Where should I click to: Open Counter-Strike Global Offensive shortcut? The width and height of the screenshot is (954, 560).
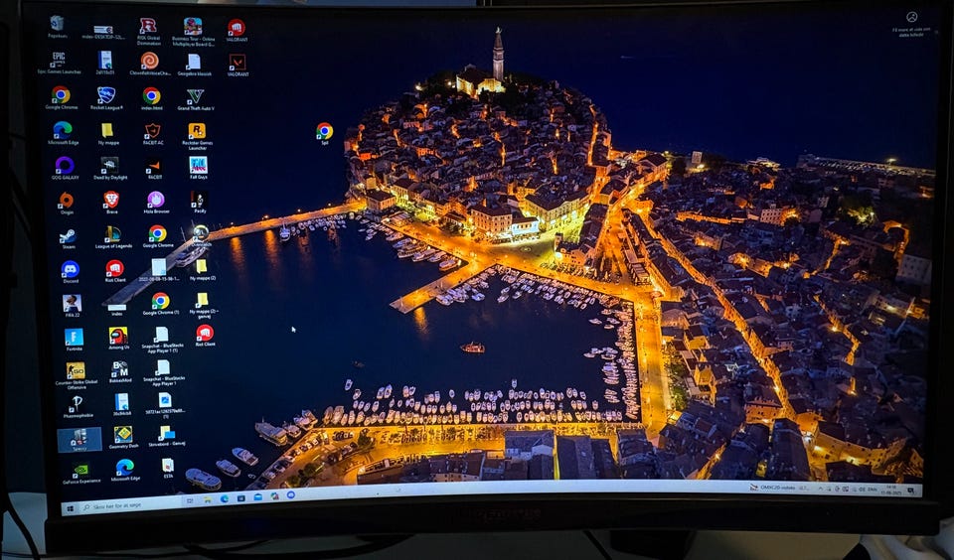[77, 375]
